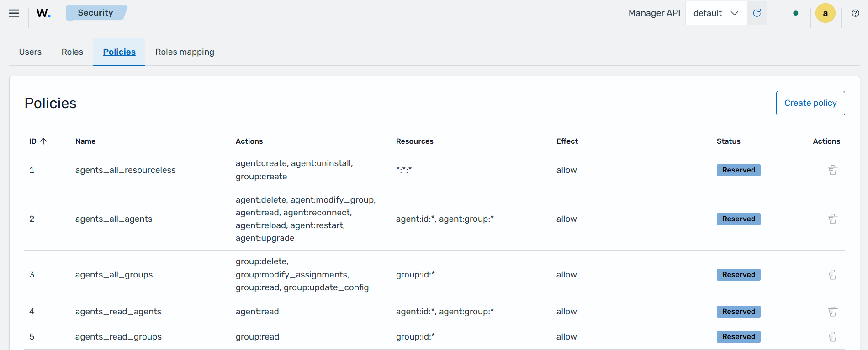This screenshot has width=868, height=350.
Task: Select the Policies tab
Action: 119,52
